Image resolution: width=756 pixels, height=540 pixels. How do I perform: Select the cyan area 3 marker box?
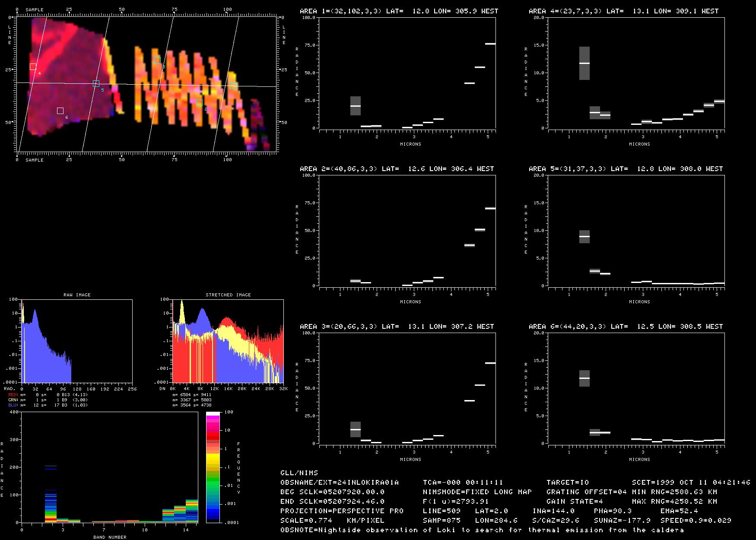(x=157, y=60)
